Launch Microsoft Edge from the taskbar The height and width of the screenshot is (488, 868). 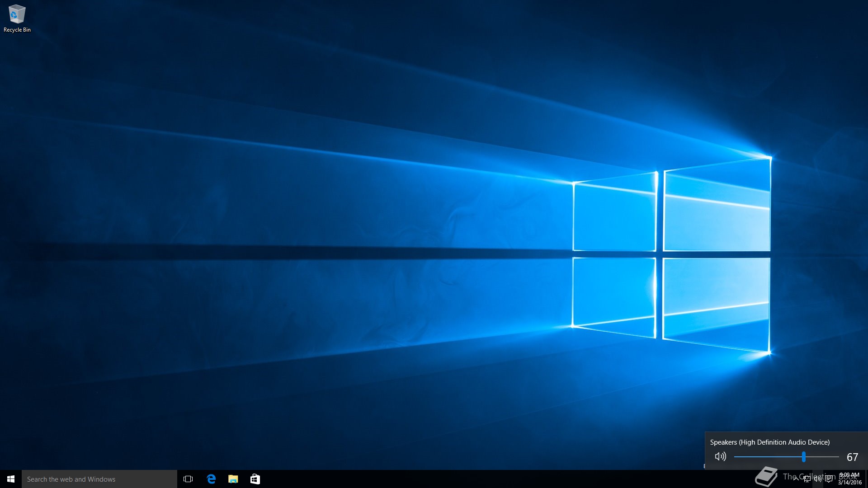pos(211,479)
